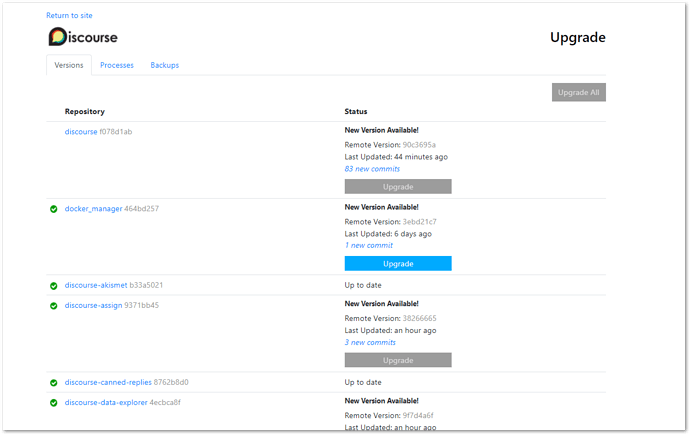Click green checkmark beside docker_manager

click(x=54, y=209)
